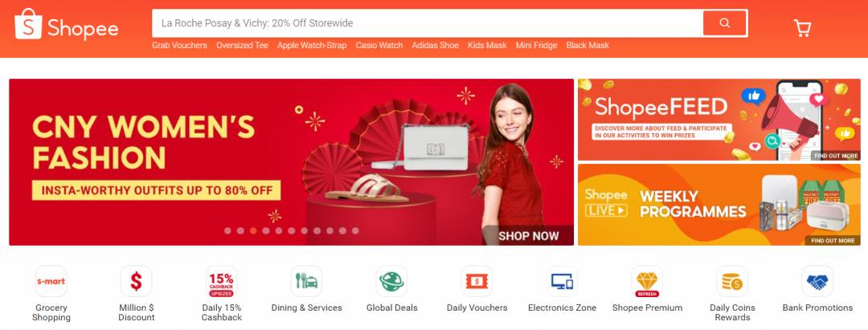868x330 pixels.
Task: Open the s-mart Grocery Shopping icon
Action: coord(51,281)
